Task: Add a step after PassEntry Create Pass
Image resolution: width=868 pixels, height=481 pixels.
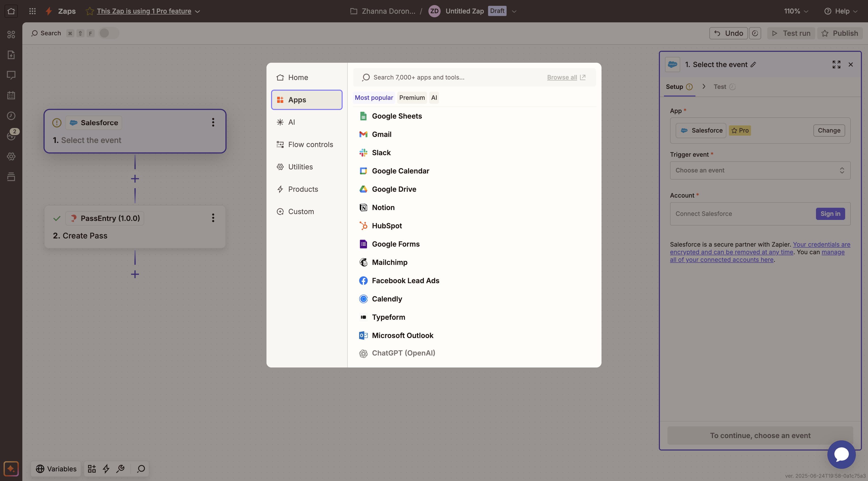Action: (135, 274)
